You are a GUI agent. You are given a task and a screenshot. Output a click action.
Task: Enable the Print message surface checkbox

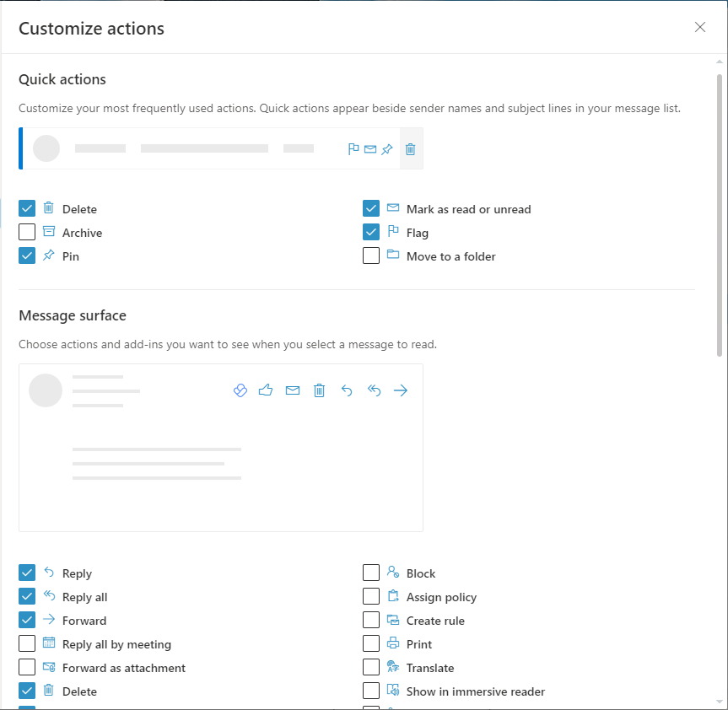[x=371, y=644]
